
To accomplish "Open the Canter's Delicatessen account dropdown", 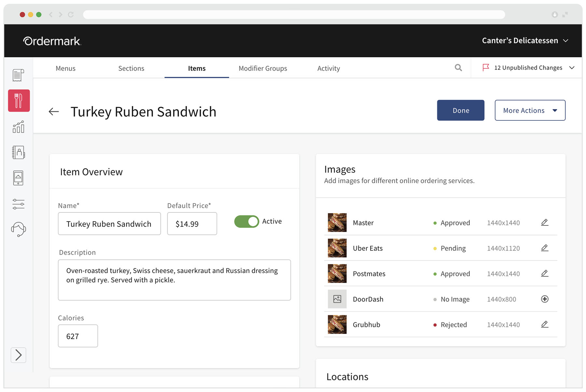I will [x=525, y=41].
